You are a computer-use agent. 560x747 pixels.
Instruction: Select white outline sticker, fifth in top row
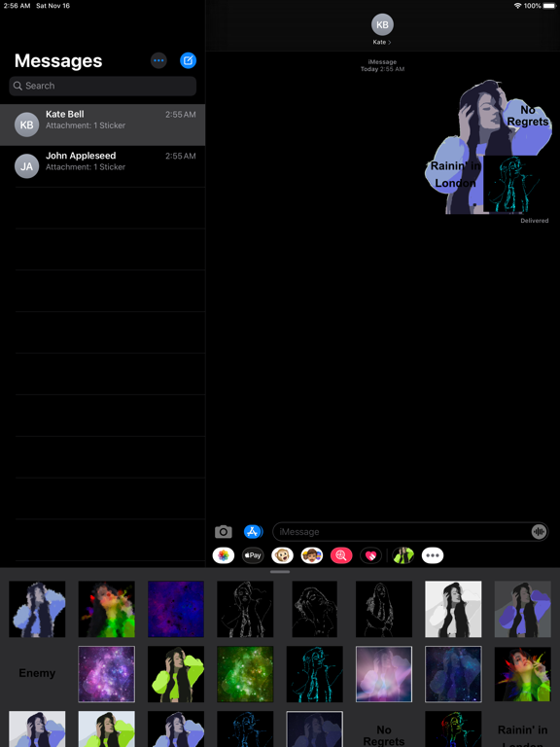(x=315, y=609)
